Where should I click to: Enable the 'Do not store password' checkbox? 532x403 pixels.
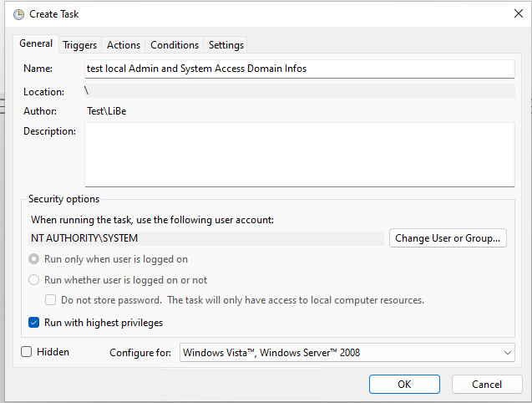(51, 300)
